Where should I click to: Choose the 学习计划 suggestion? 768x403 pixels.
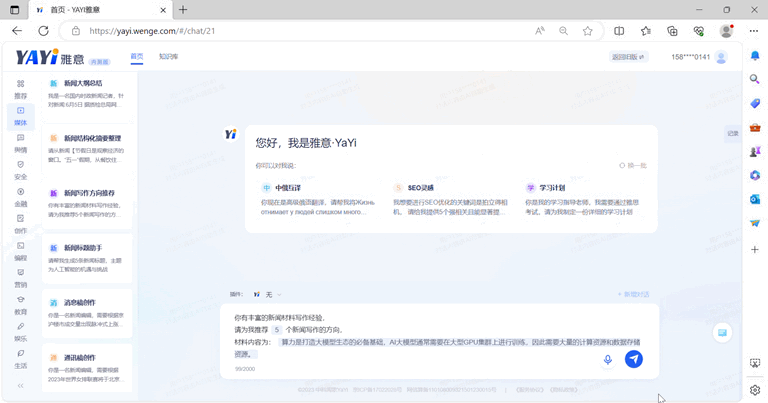click(583, 200)
